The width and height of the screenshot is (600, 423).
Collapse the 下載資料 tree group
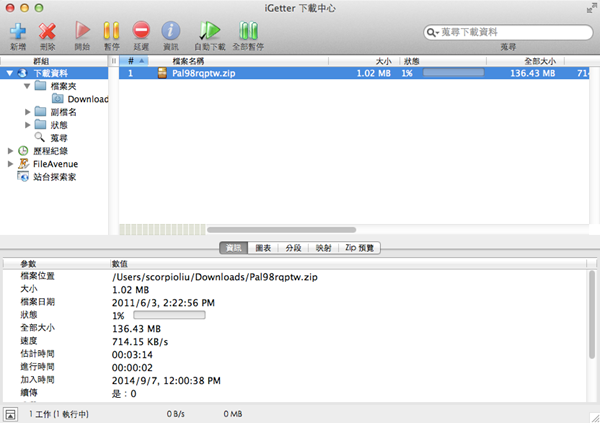pyautogui.click(x=9, y=73)
